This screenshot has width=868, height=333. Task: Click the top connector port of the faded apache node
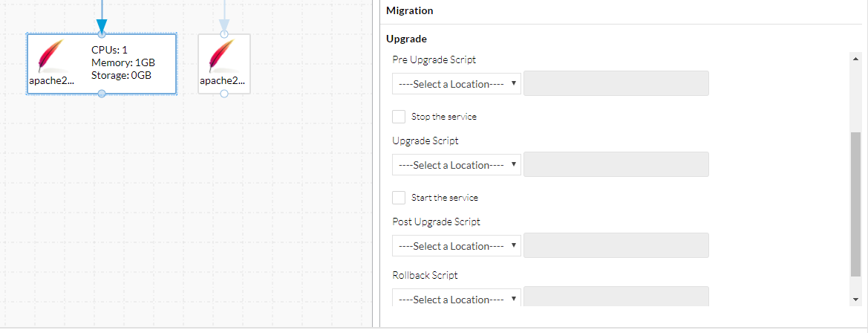[x=224, y=34]
